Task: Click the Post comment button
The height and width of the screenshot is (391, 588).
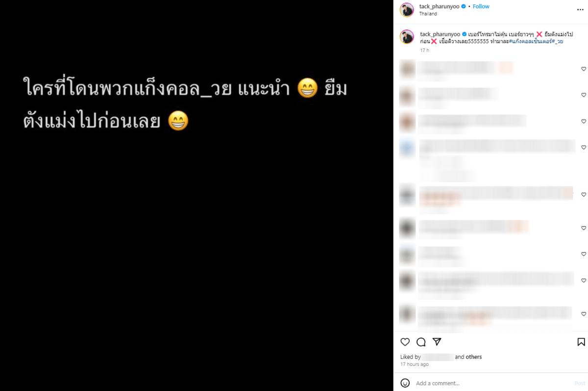Action: click(580, 383)
